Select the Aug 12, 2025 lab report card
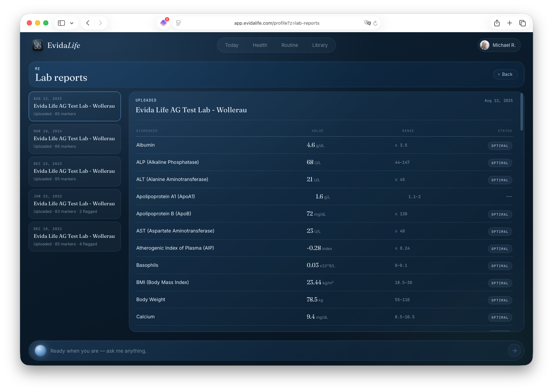Screen dimensions: 553x392 tap(75, 106)
